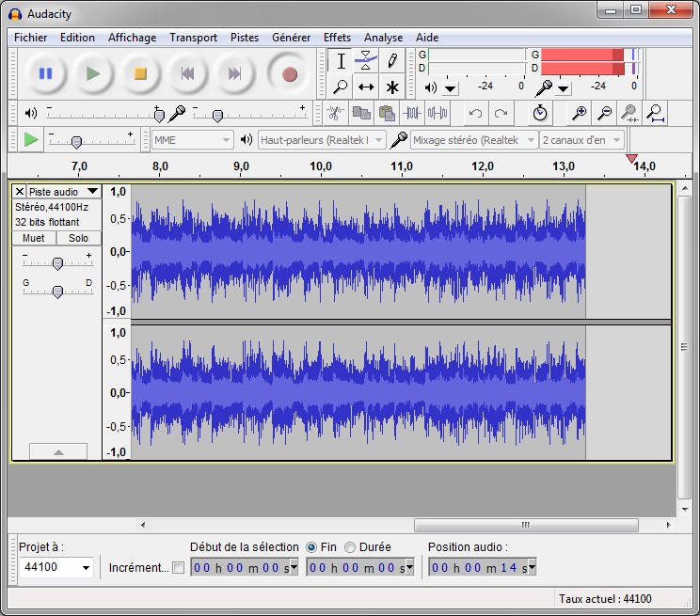This screenshot has height=616, width=700.
Task: Click the Undo arrow icon
Action: (x=475, y=114)
